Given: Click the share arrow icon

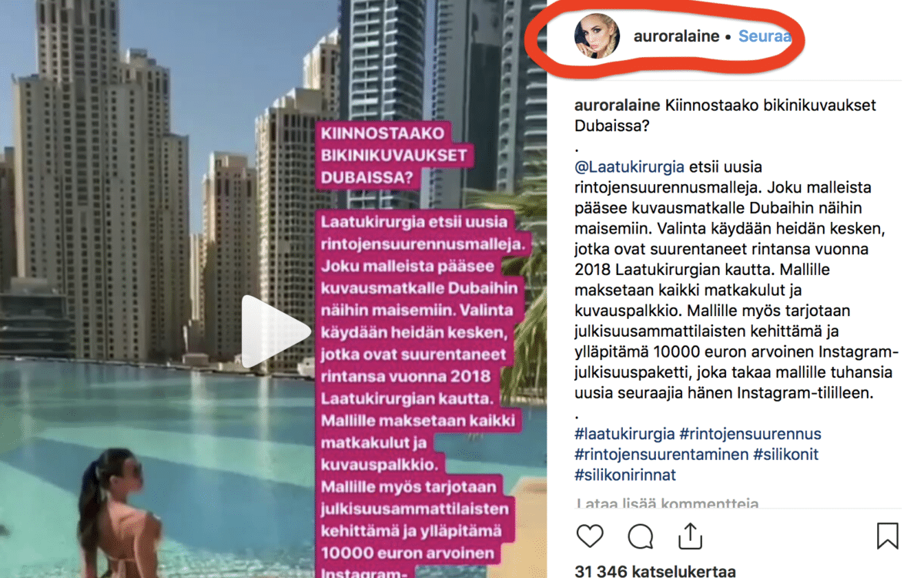Looking at the screenshot, I should [x=691, y=535].
